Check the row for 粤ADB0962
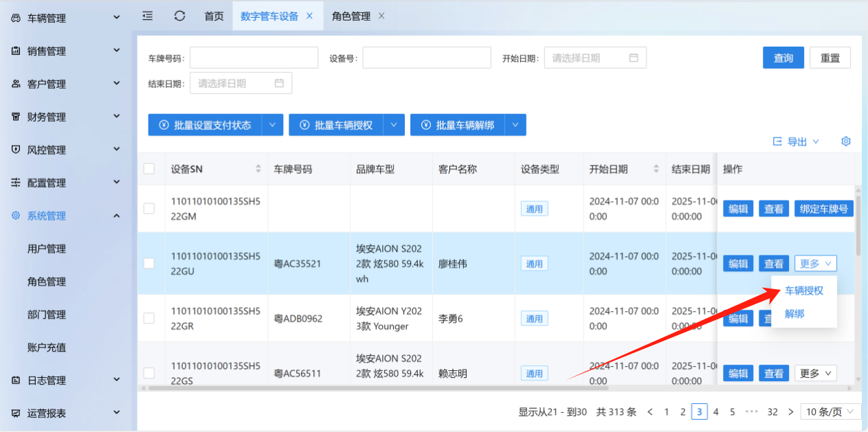 (149, 318)
